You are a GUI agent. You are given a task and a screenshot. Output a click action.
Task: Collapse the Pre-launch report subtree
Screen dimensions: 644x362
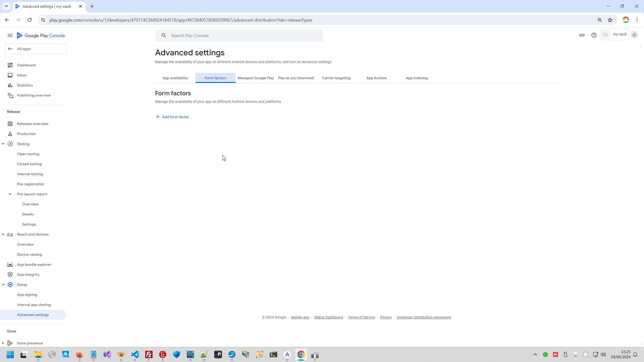10,194
